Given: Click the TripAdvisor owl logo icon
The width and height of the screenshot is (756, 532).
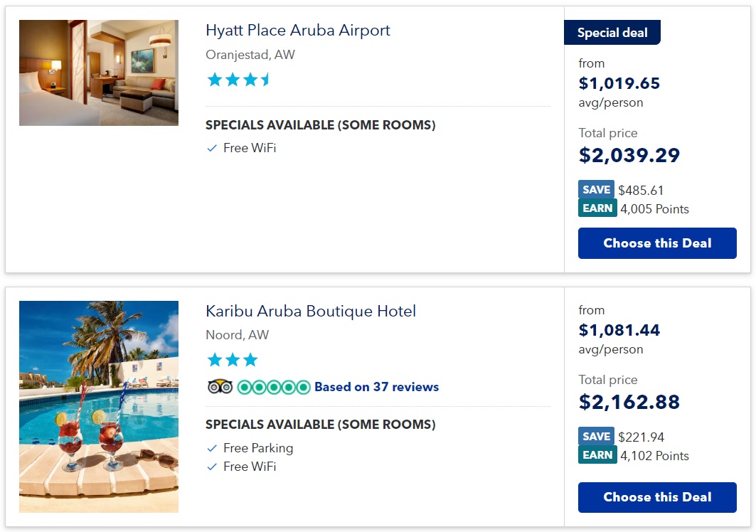Looking at the screenshot, I should coord(220,387).
